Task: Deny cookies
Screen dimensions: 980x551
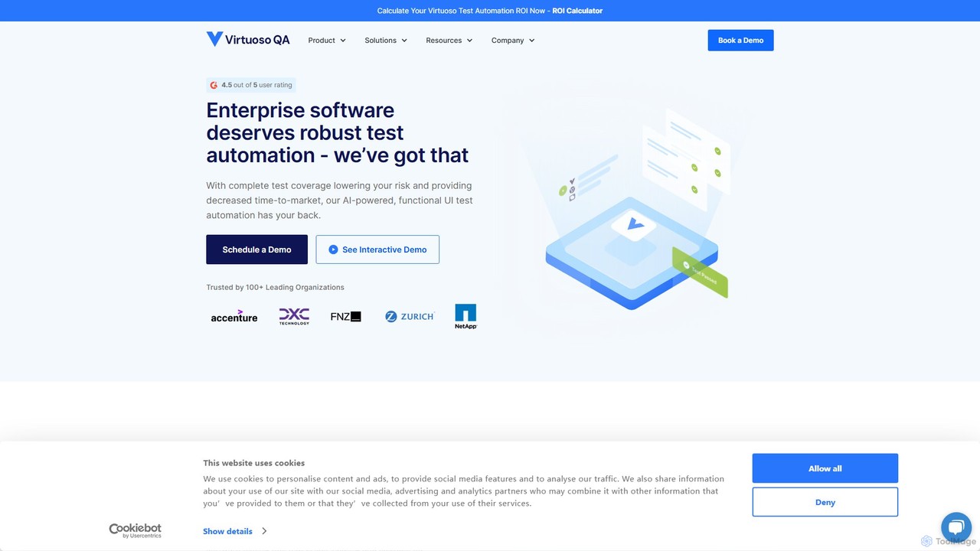Action: [x=825, y=502]
